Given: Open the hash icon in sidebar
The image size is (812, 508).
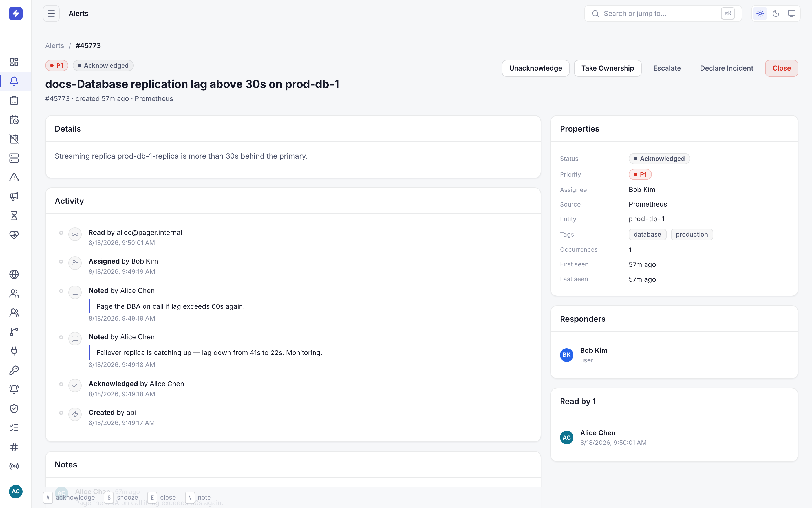Looking at the screenshot, I should click(x=14, y=447).
